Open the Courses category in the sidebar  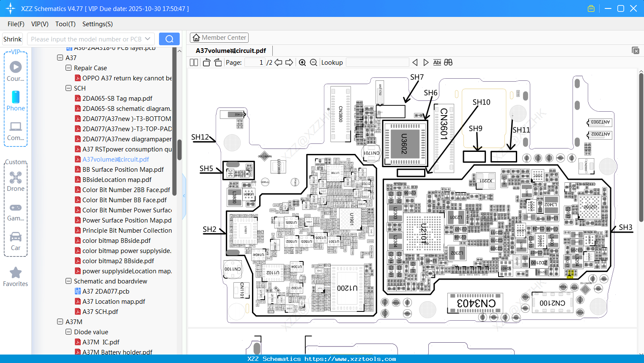(16, 71)
